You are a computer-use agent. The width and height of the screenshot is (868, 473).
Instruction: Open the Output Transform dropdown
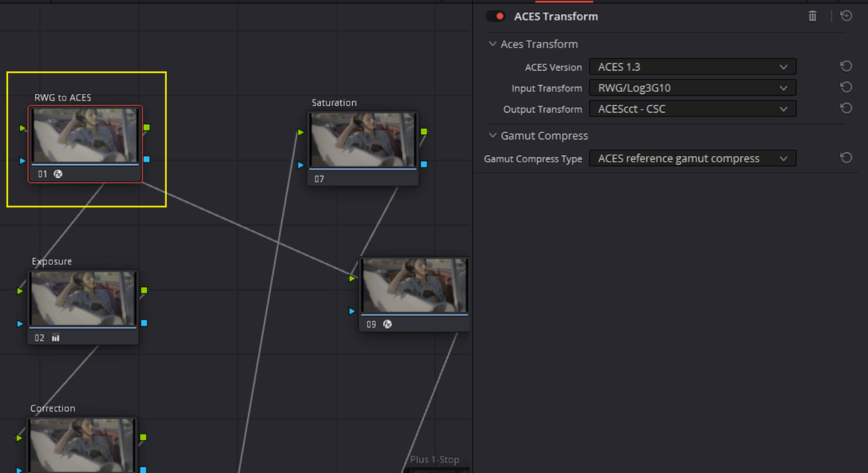[x=692, y=109]
